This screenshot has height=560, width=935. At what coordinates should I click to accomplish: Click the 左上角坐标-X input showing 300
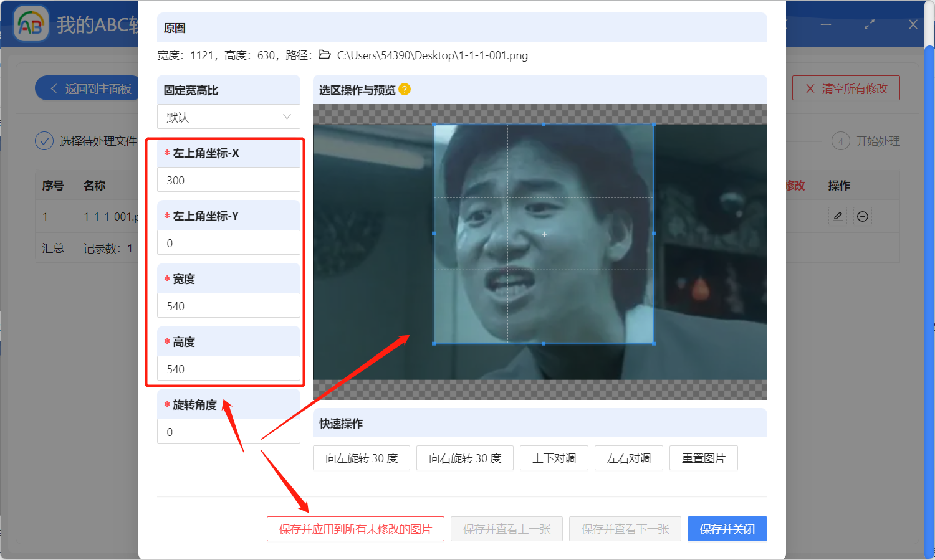228,179
